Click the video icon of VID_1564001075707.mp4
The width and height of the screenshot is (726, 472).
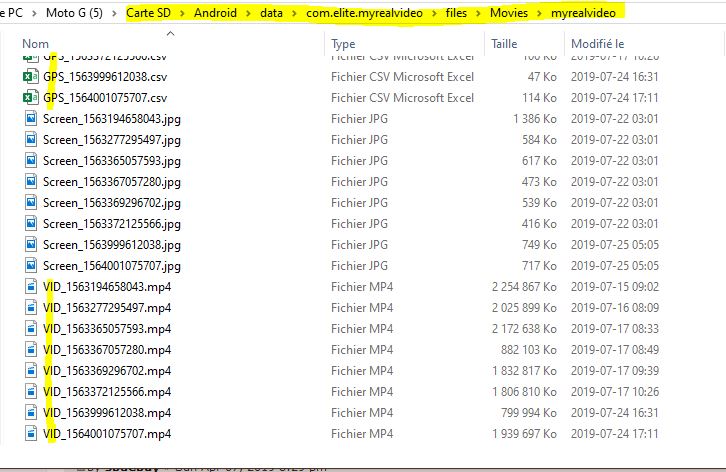click(33, 434)
